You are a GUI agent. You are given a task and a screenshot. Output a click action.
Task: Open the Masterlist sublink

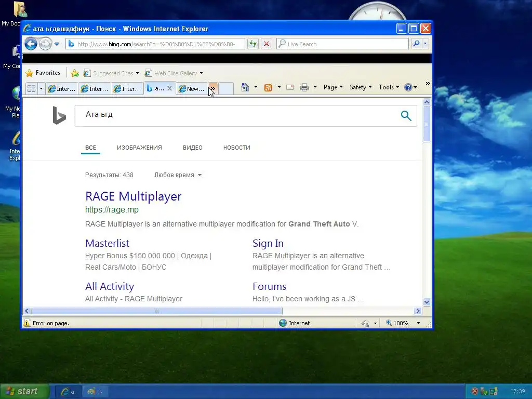click(x=107, y=243)
